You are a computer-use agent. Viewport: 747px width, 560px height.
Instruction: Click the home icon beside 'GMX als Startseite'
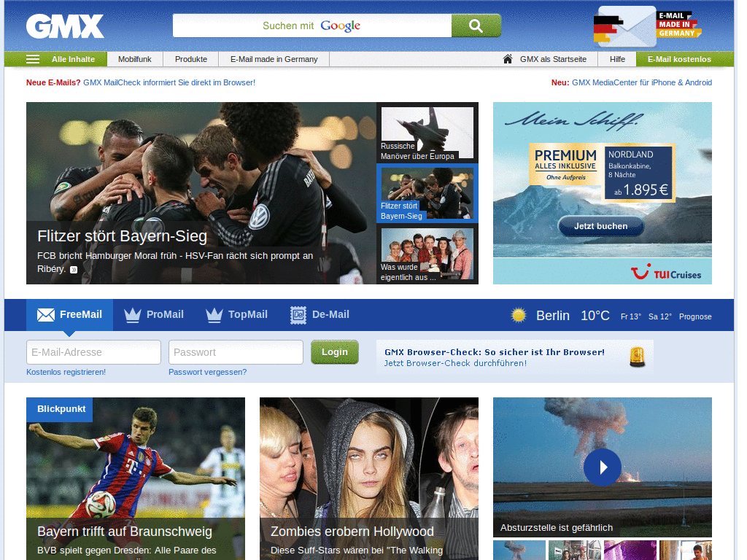508,59
